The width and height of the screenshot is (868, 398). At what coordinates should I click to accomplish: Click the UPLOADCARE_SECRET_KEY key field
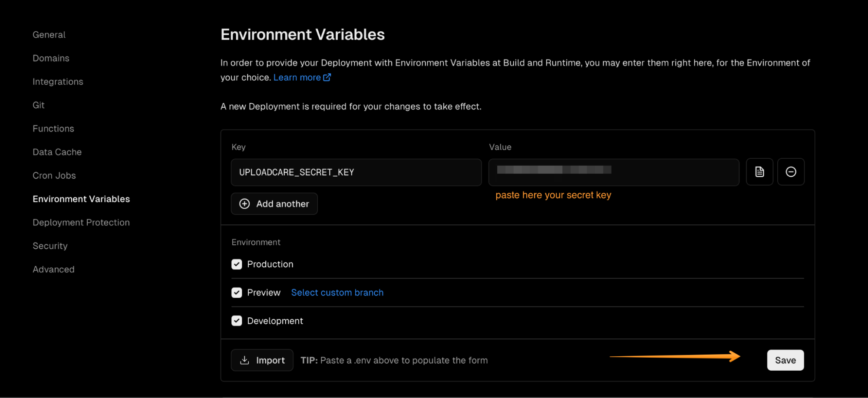[x=356, y=172]
